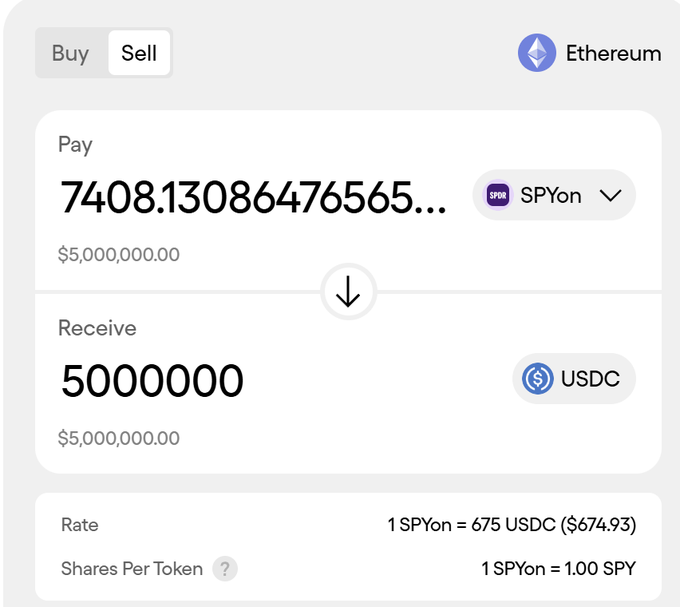The width and height of the screenshot is (680, 607).
Task: Focus the Pay amount field
Action: point(253,198)
